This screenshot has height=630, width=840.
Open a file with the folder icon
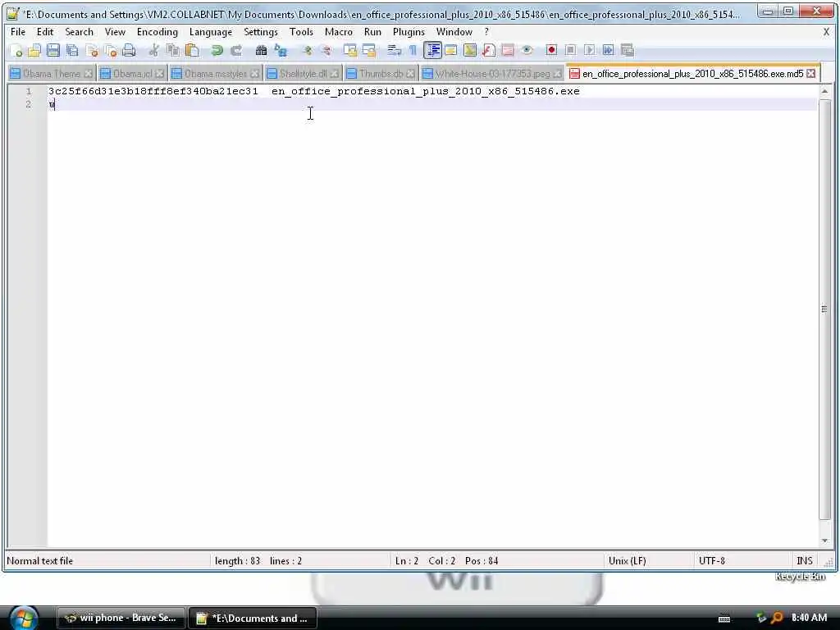click(34, 50)
